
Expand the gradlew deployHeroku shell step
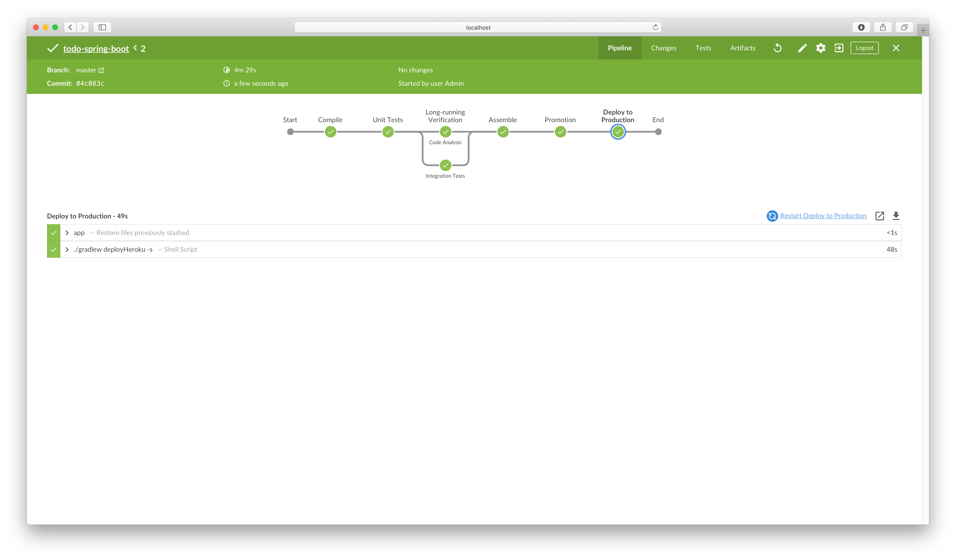click(x=67, y=250)
